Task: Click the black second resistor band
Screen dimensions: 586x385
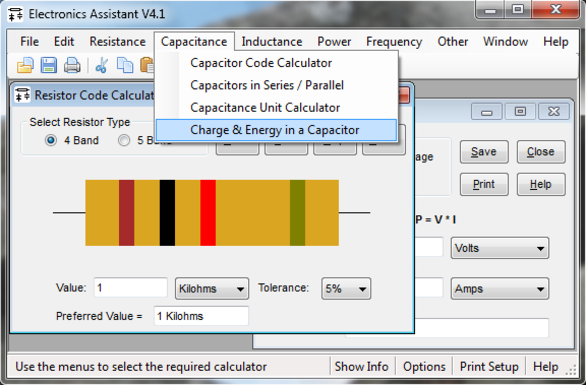Action: point(167,213)
